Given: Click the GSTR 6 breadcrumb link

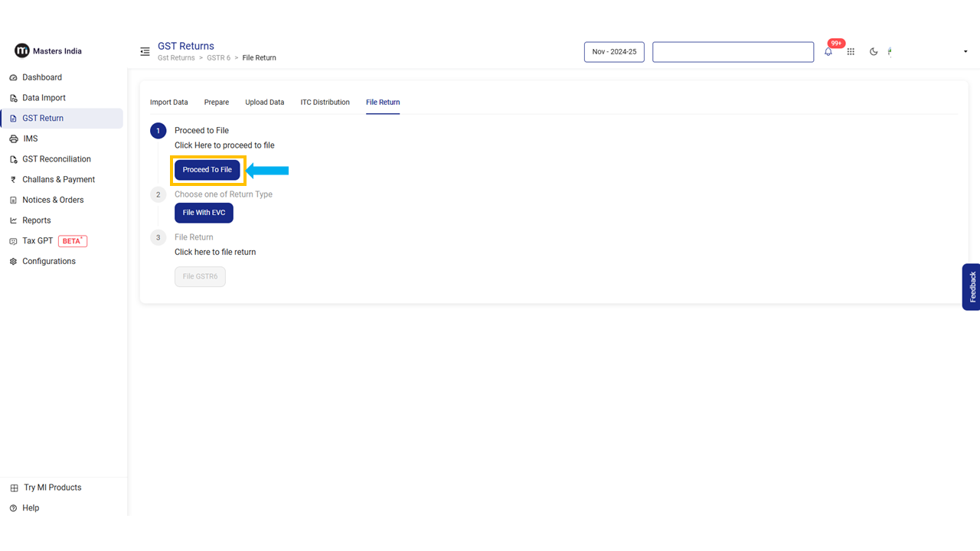Looking at the screenshot, I should [218, 58].
